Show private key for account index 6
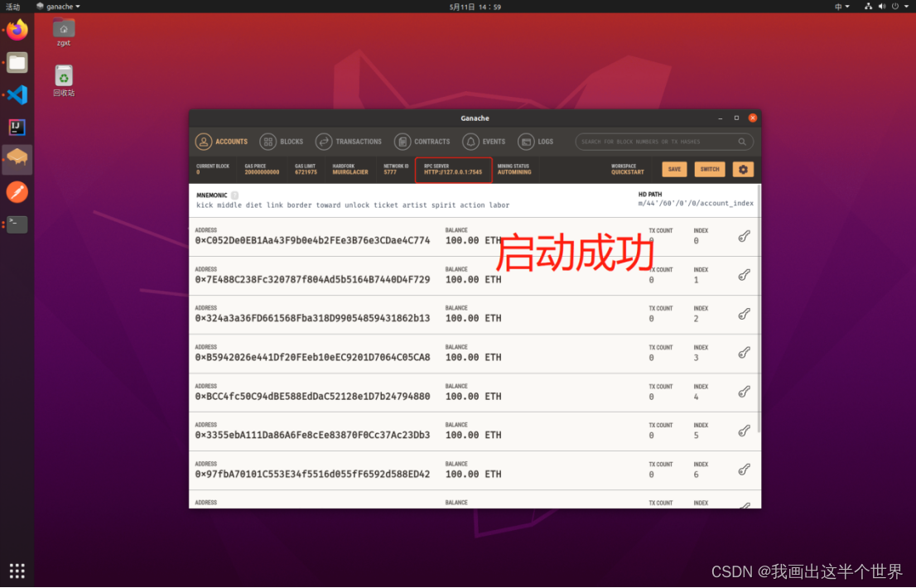This screenshot has width=916, height=588. (744, 470)
